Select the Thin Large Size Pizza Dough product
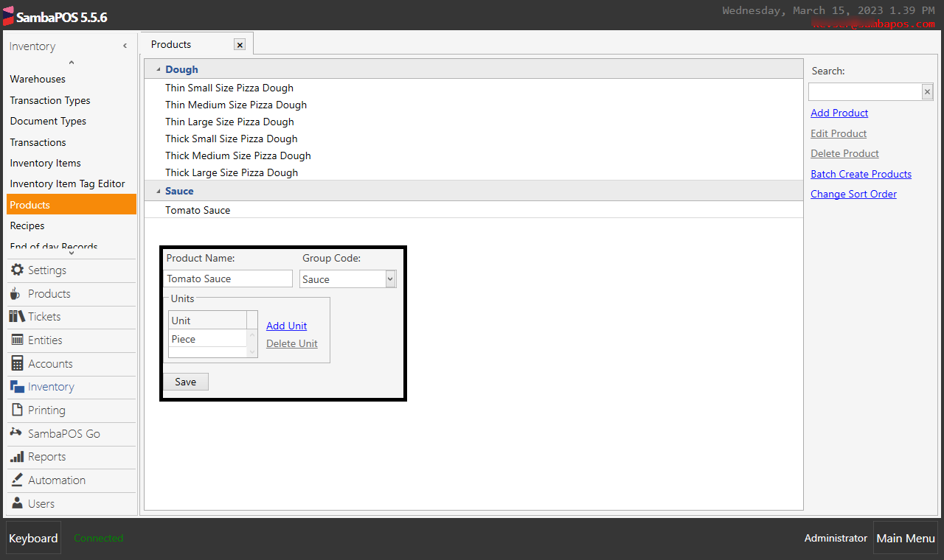The width and height of the screenshot is (944, 560). click(x=229, y=122)
